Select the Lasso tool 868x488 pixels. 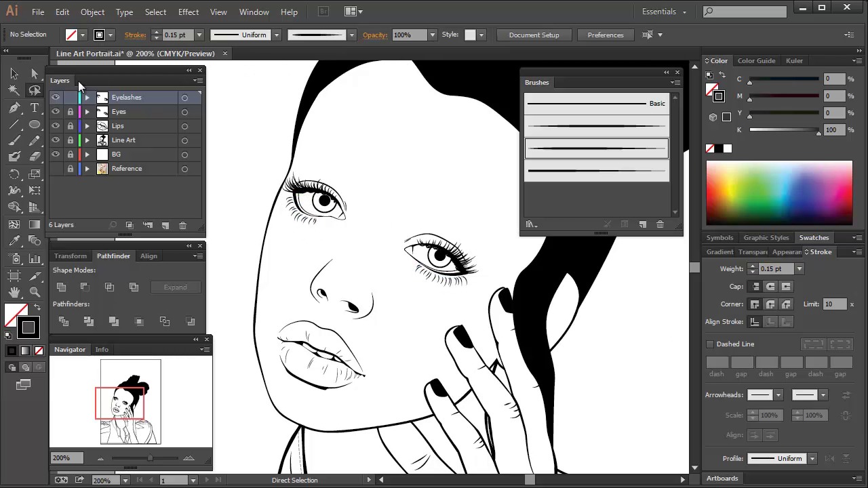point(35,90)
